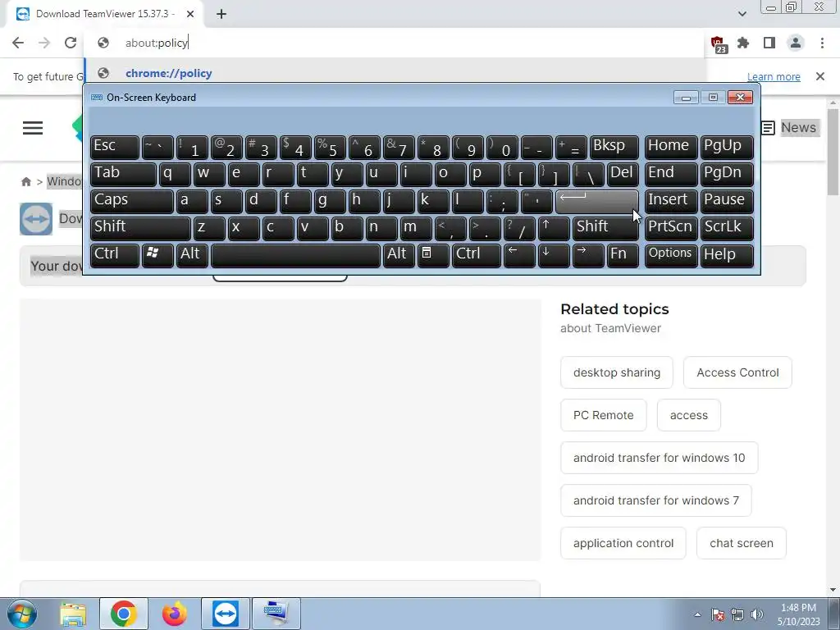
Task: Open the Chrome profile avatar
Action: pos(796,43)
